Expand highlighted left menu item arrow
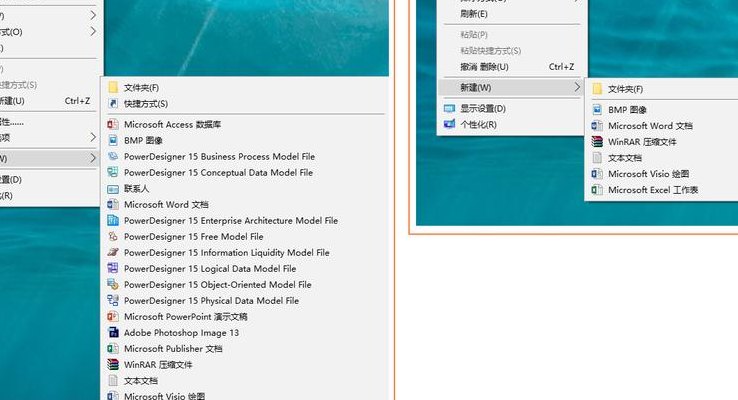 pos(93,159)
